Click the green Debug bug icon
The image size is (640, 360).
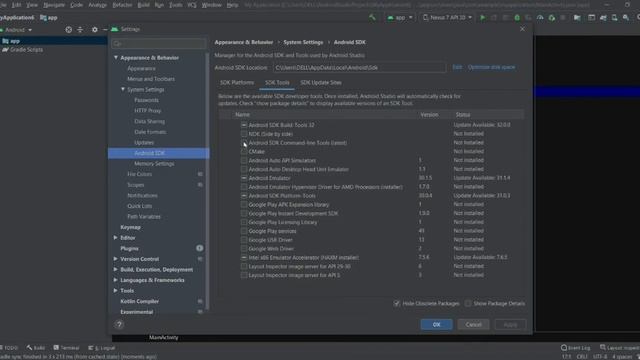tap(517, 18)
